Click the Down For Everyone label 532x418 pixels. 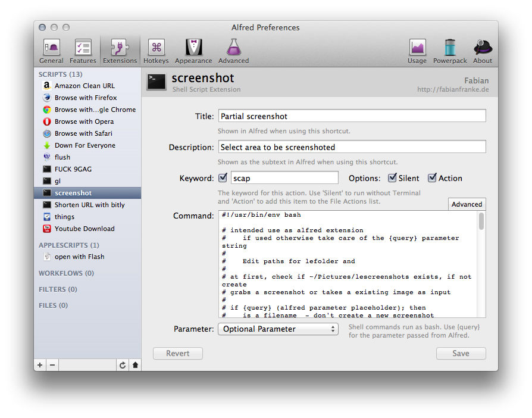[x=85, y=145]
